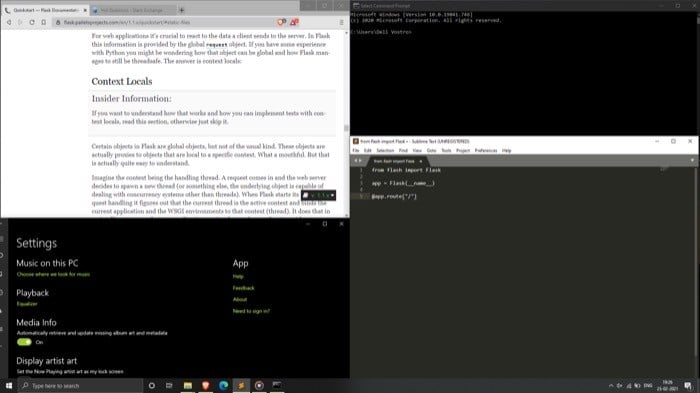
Task: Open the Sublime Text Edit menu
Action: coord(367,151)
